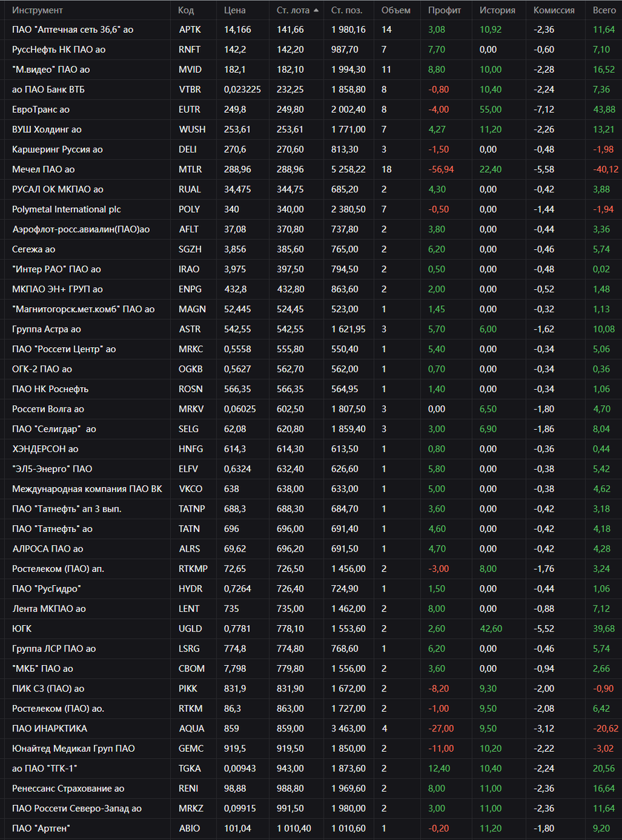The height and width of the screenshot is (840, 622).
Task: Click the WUSH ticker code
Action: coord(191,129)
